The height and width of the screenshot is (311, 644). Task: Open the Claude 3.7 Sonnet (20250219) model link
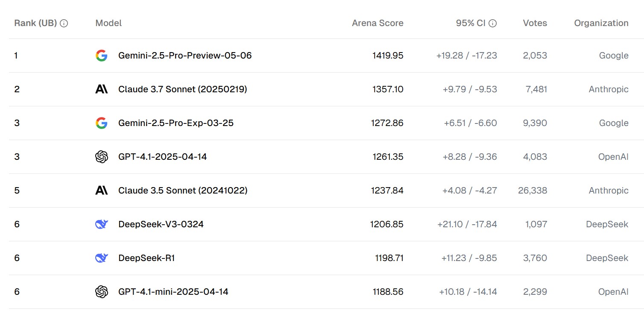click(x=183, y=89)
